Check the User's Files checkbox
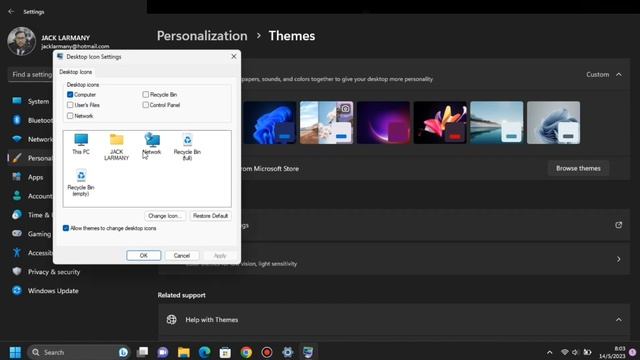The width and height of the screenshot is (640, 360). click(70, 105)
